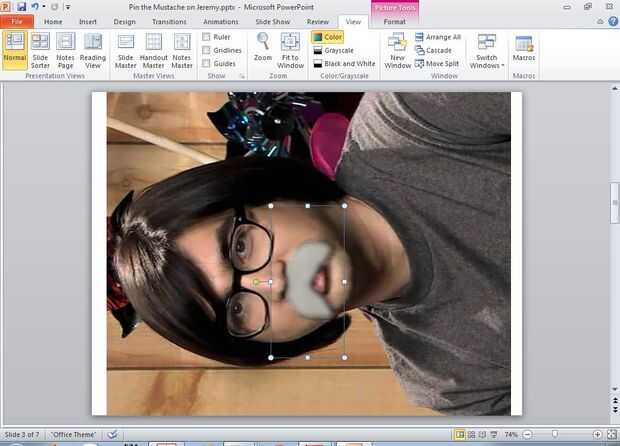Open the Review tab
The width and height of the screenshot is (620, 446).
click(318, 22)
